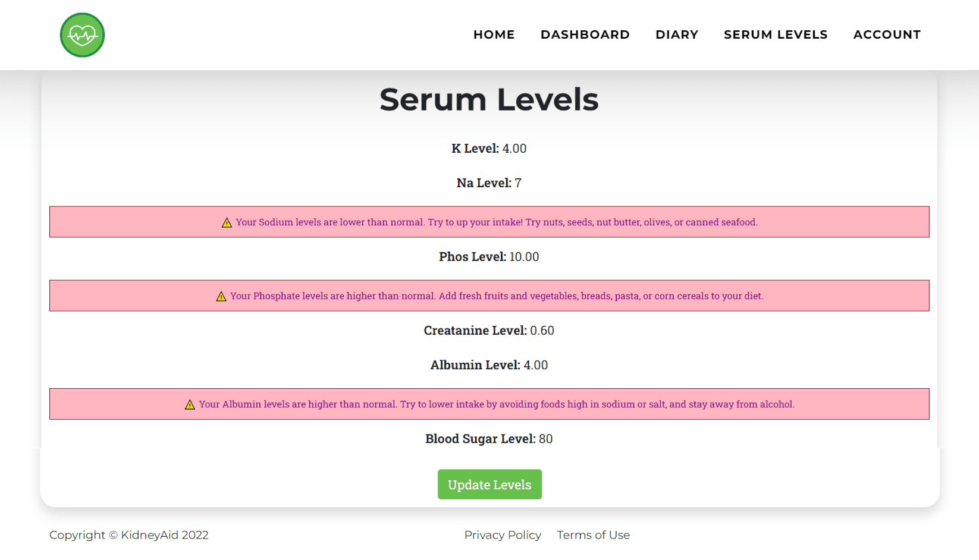
Task: Go to the Home page
Action: click(494, 34)
